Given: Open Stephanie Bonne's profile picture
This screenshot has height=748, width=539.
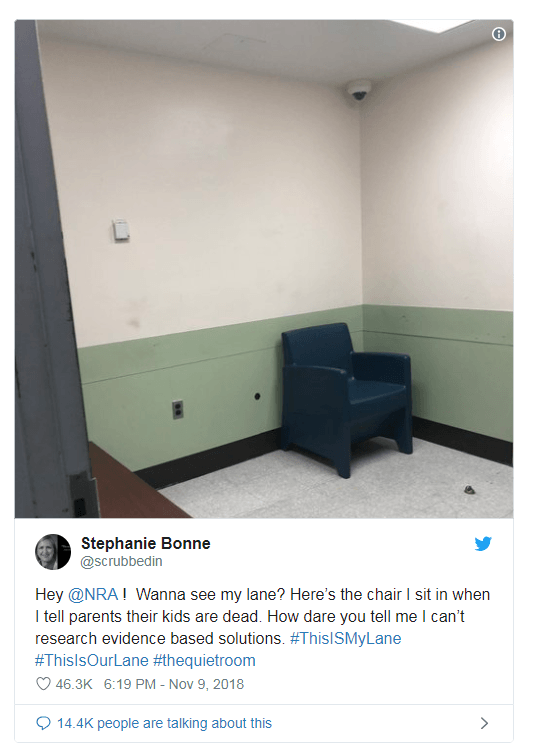Looking at the screenshot, I should click(x=53, y=551).
